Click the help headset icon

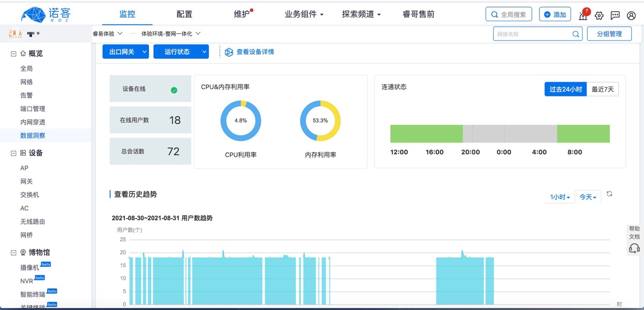click(634, 248)
